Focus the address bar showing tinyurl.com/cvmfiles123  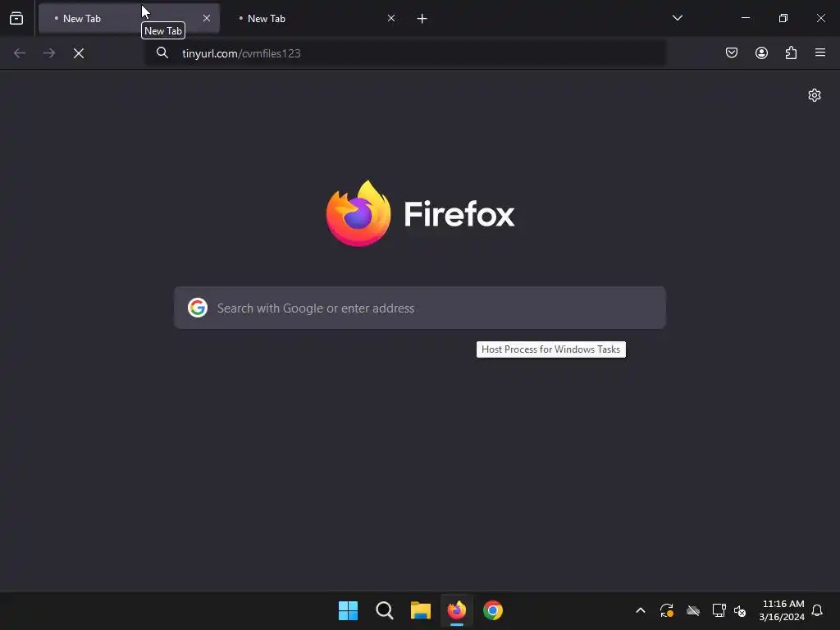click(x=405, y=53)
